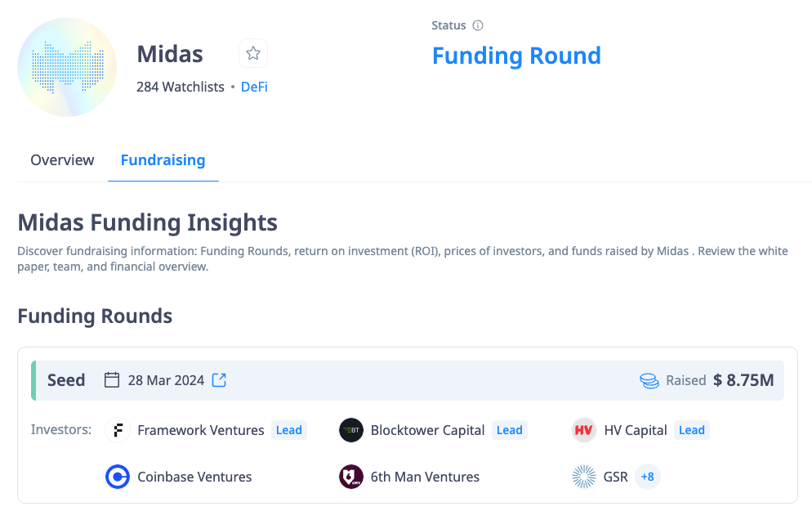Screen dimensions: 812x520
Task: Open the Seed round external link icon
Action: pyautogui.click(x=219, y=380)
